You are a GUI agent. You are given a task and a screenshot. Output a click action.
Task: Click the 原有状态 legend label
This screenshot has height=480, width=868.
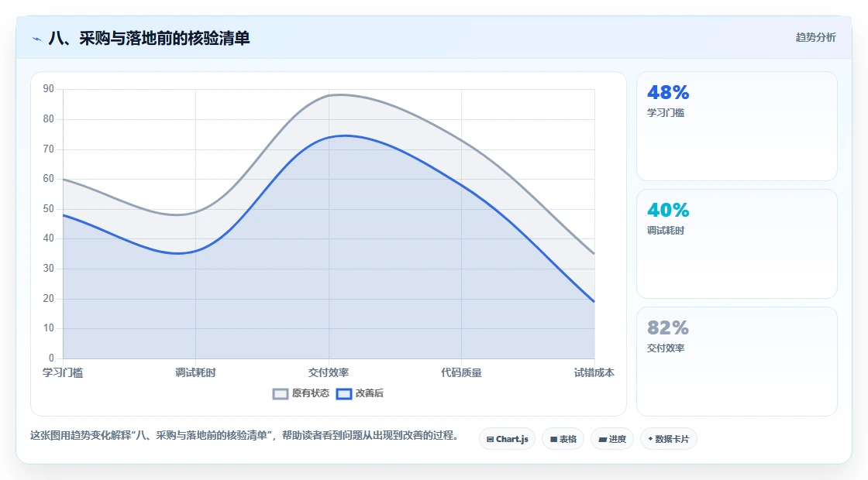click(311, 393)
